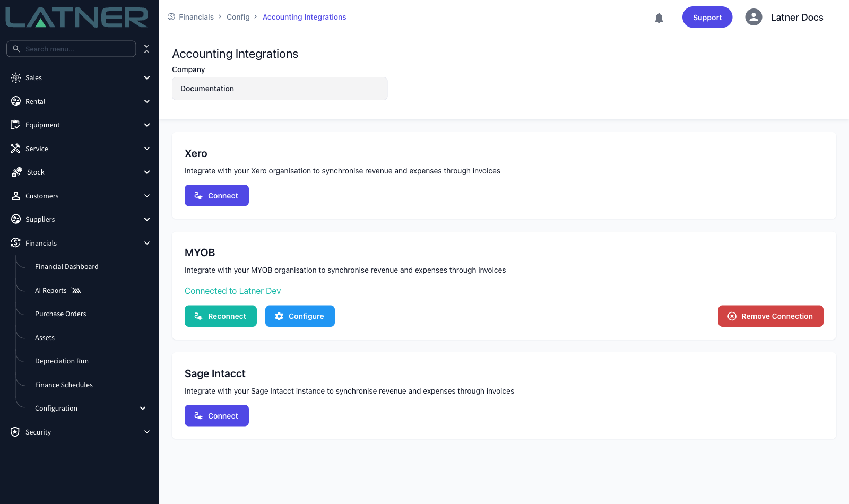Click the Config breadcrumb link

238,17
